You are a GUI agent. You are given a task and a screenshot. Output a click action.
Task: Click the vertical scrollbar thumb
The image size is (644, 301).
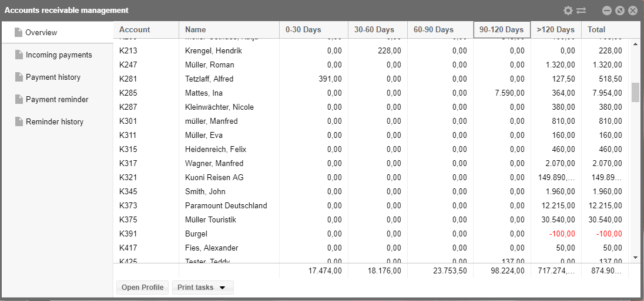pyautogui.click(x=635, y=92)
